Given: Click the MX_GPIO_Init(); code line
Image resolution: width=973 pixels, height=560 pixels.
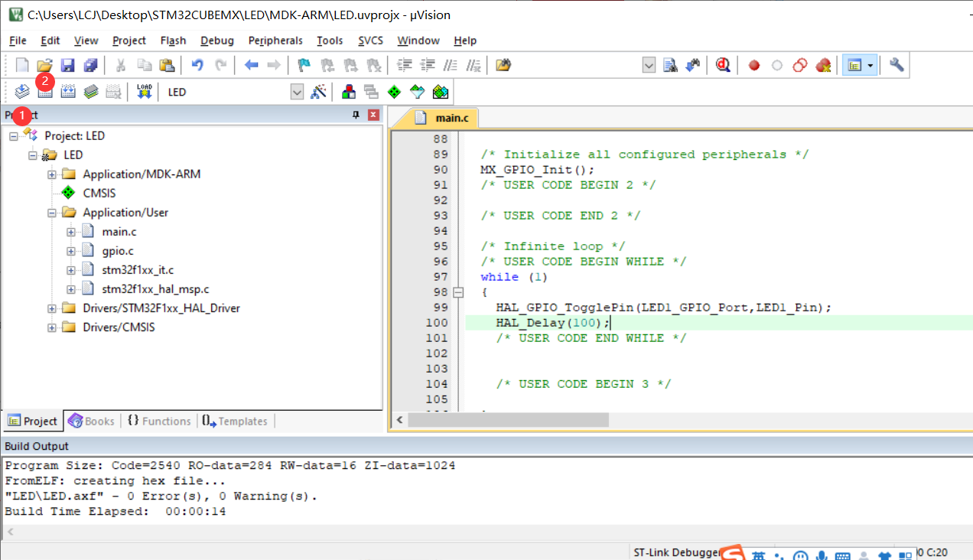Looking at the screenshot, I should [537, 170].
